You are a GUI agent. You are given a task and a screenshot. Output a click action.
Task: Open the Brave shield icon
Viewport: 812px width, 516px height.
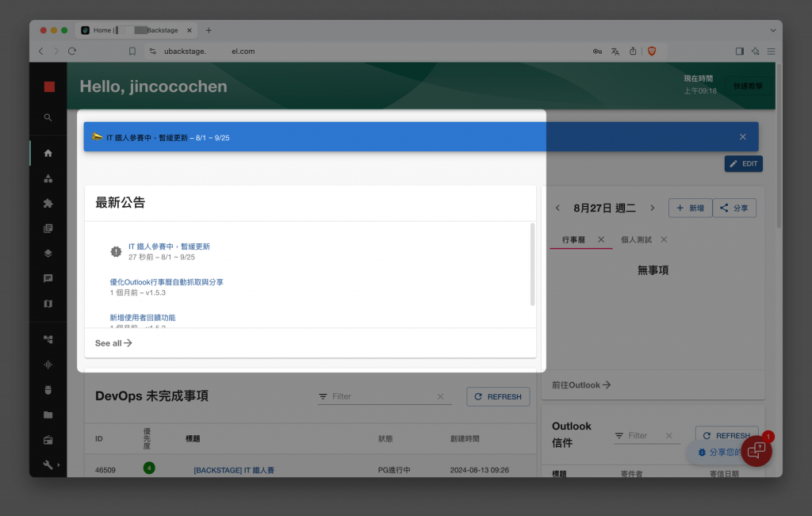652,52
